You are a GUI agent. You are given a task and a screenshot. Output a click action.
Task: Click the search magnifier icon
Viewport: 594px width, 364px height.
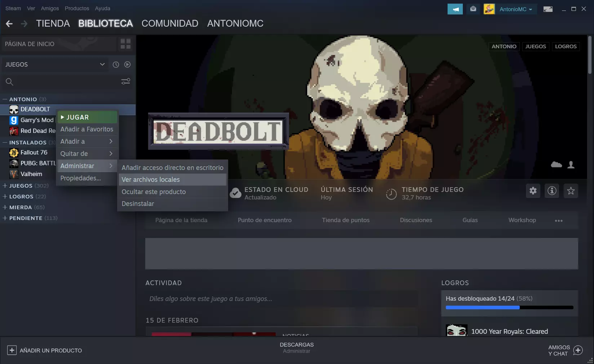point(9,82)
